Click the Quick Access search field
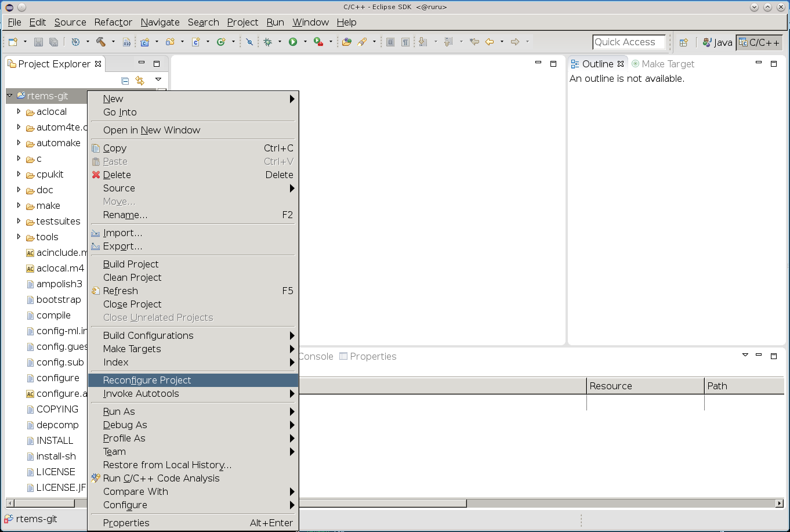This screenshot has width=790, height=532. coord(629,42)
